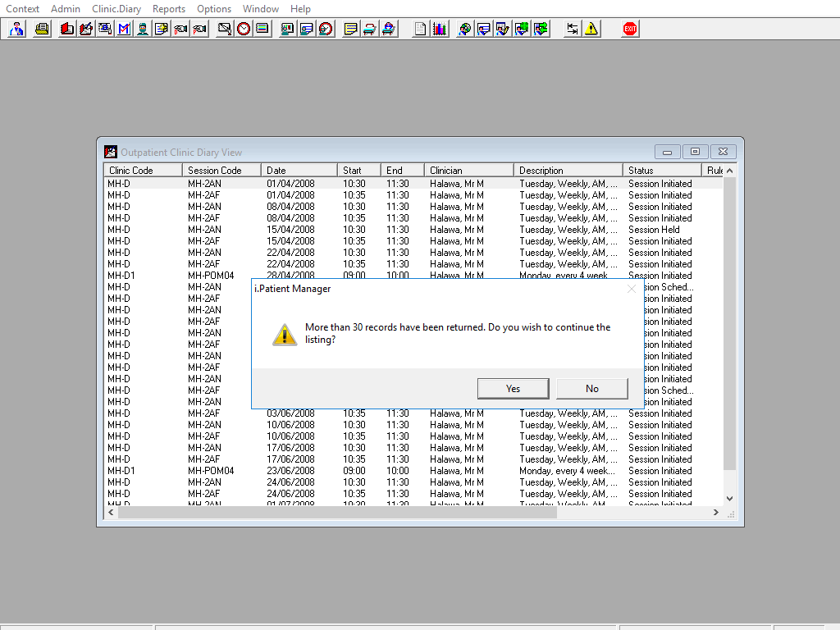Click the masked surgeon toolbar icon
Image resolution: width=840 pixels, height=630 pixels.
point(143,29)
